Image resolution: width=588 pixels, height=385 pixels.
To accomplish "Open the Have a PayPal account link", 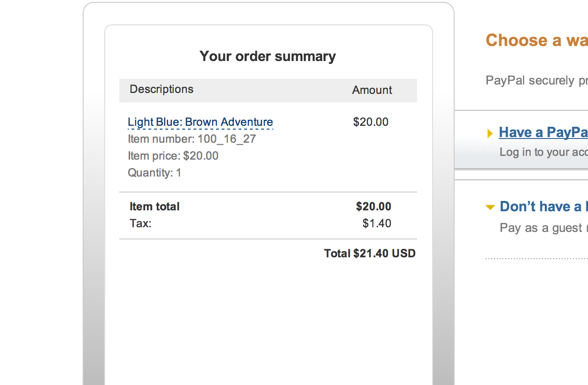I will pos(543,132).
